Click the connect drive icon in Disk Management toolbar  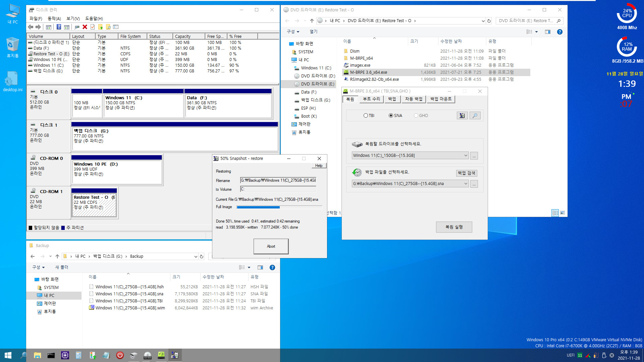tap(77, 27)
